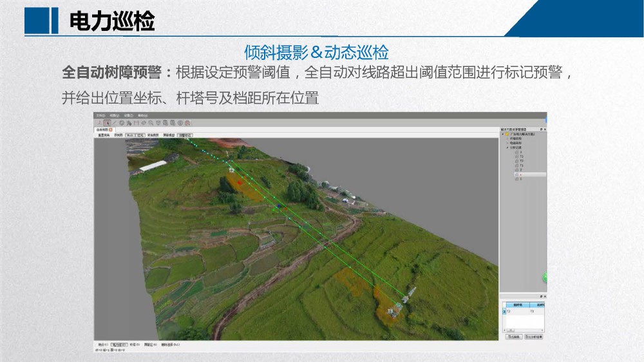Close the orange-badged view tab
The image size is (644, 362).
click(111, 129)
